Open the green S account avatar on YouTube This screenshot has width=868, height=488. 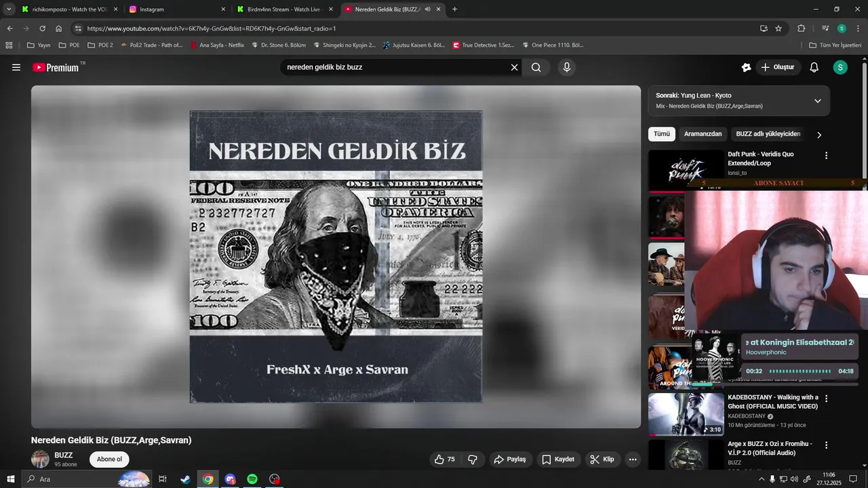coord(840,67)
